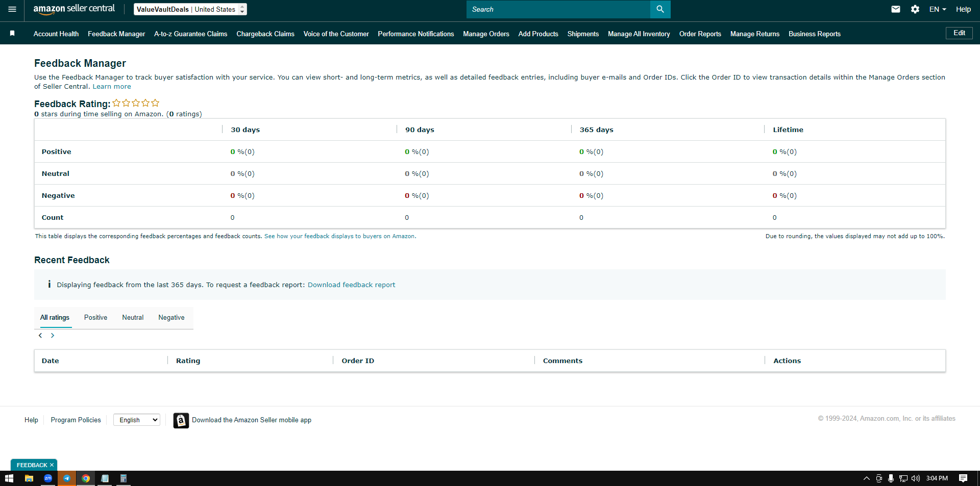This screenshot has width=980, height=486.
Task: Open the volume speaker tray icon
Action: (x=916, y=478)
